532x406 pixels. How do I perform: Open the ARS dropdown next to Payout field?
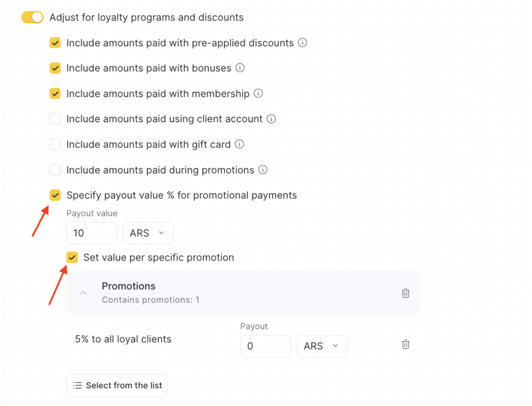[322, 346]
